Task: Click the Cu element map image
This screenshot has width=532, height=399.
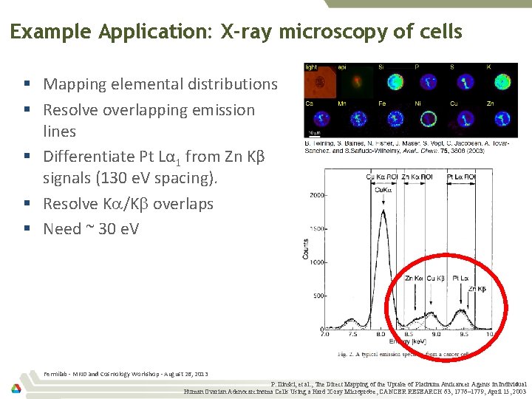Action: tap(465, 119)
